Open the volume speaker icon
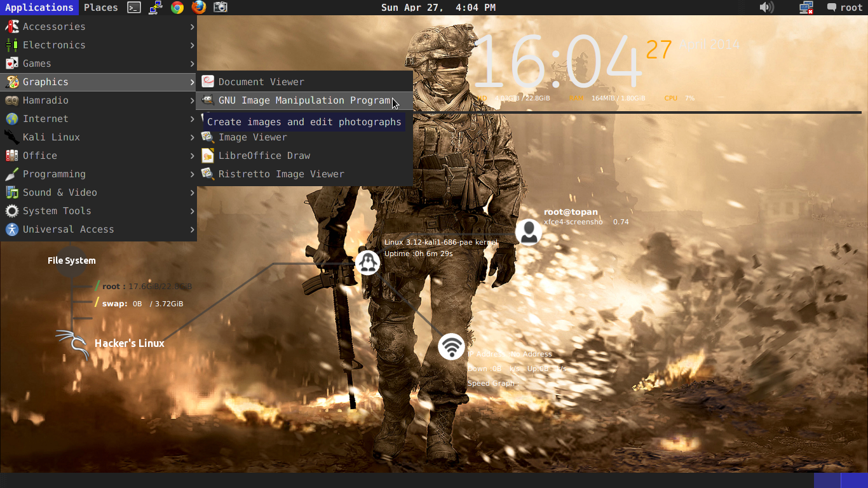The width and height of the screenshot is (868, 488). 766,8
